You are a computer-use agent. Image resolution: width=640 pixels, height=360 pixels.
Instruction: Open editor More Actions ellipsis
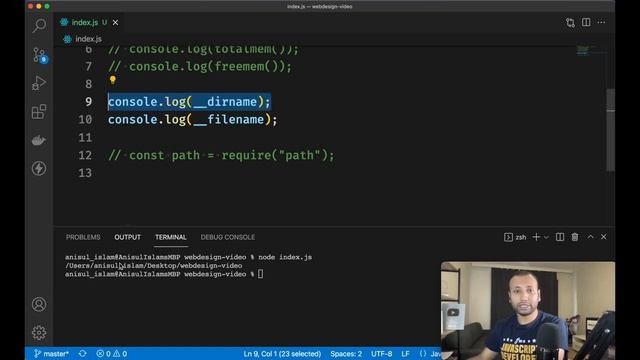point(601,22)
